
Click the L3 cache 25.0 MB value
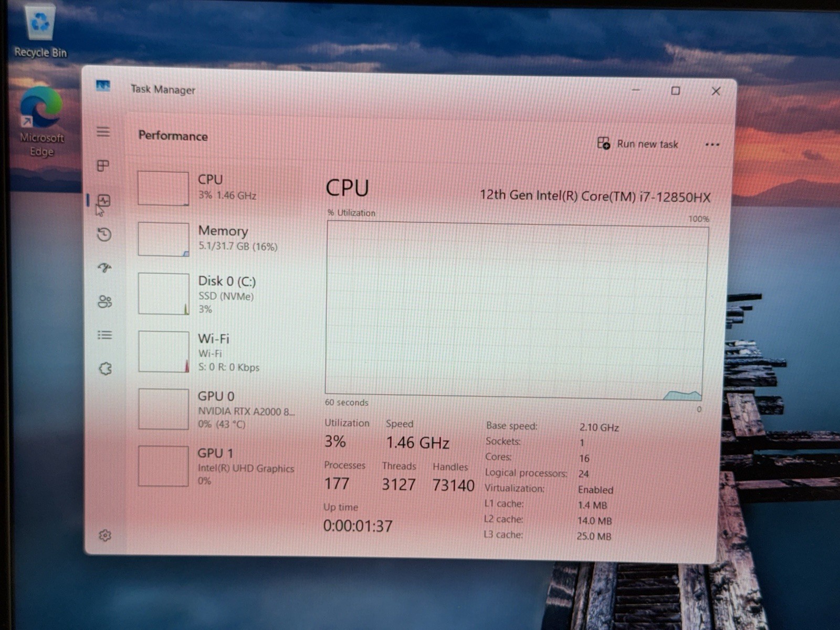594,536
